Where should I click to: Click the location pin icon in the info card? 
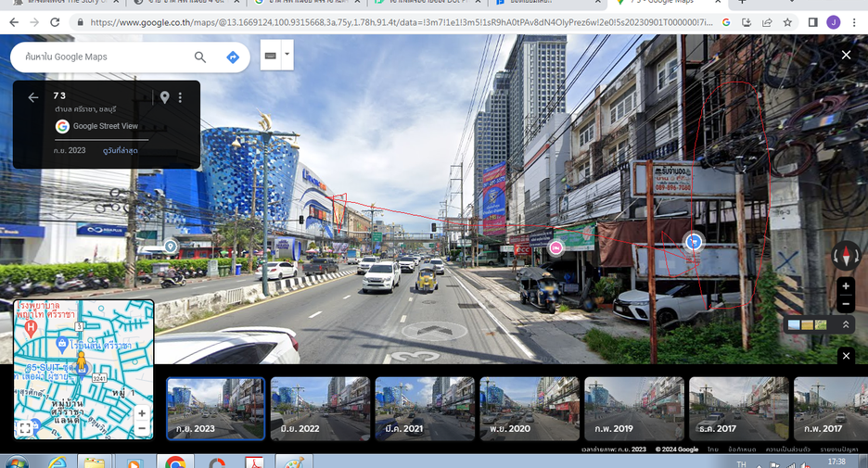164,97
